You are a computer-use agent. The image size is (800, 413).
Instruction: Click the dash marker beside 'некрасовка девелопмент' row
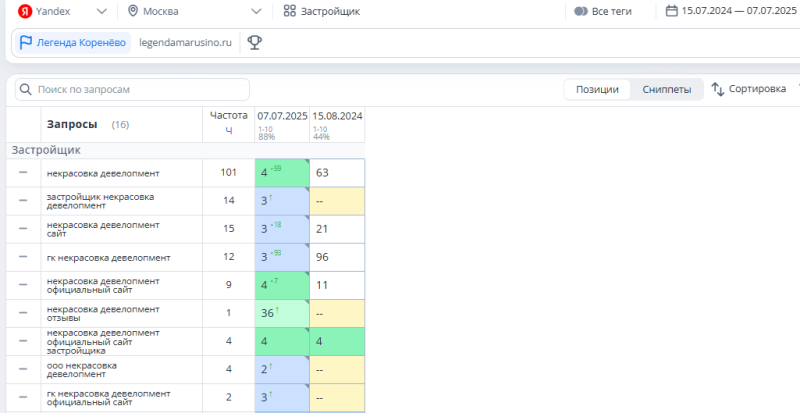pyautogui.click(x=23, y=173)
